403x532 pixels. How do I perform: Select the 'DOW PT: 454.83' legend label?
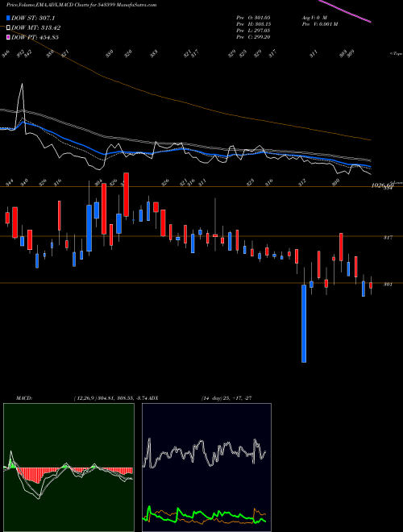[x=35, y=37]
